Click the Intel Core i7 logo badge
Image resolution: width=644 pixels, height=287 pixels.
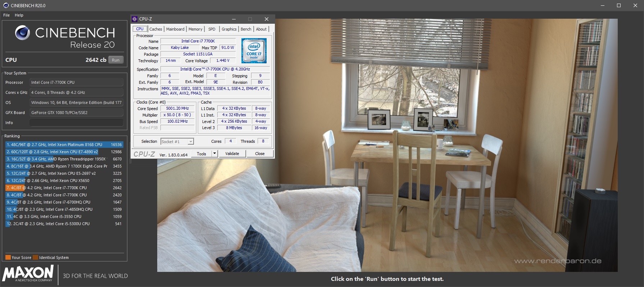[x=254, y=51]
